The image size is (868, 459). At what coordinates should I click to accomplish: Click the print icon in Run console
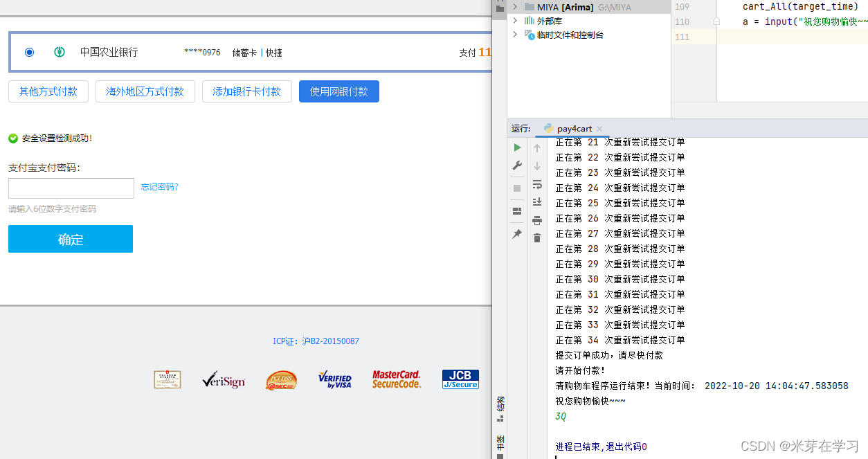(x=537, y=220)
